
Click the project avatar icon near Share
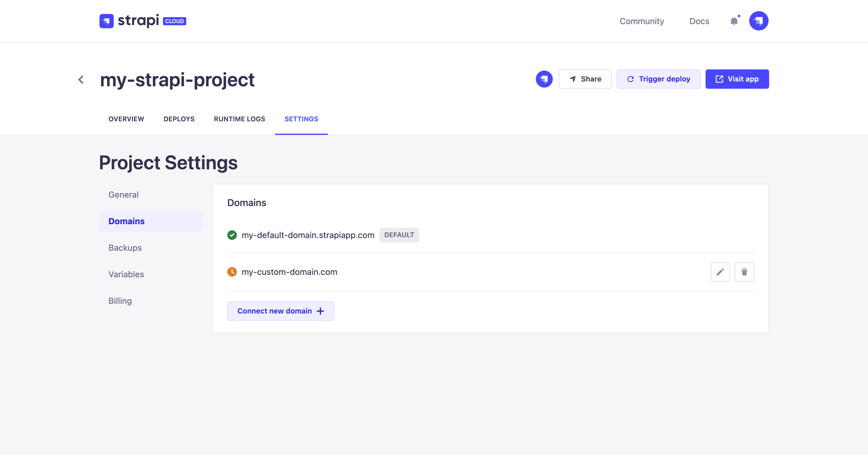[x=544, y=79]
